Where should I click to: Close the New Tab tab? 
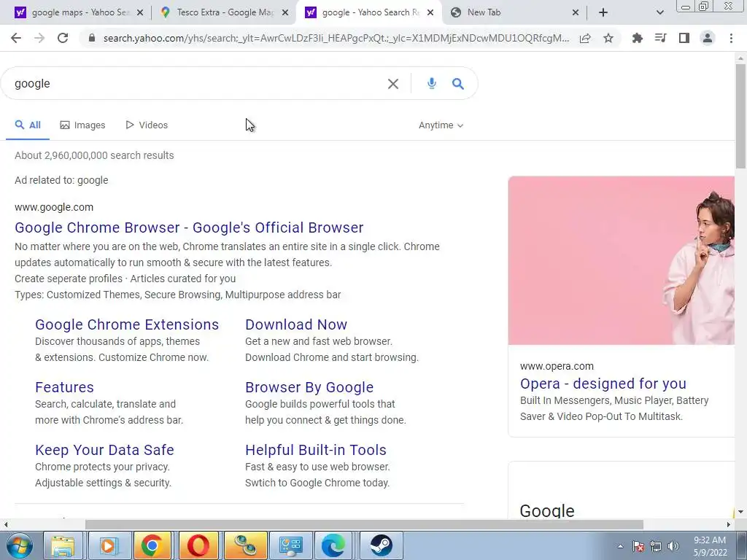point(576,13)
